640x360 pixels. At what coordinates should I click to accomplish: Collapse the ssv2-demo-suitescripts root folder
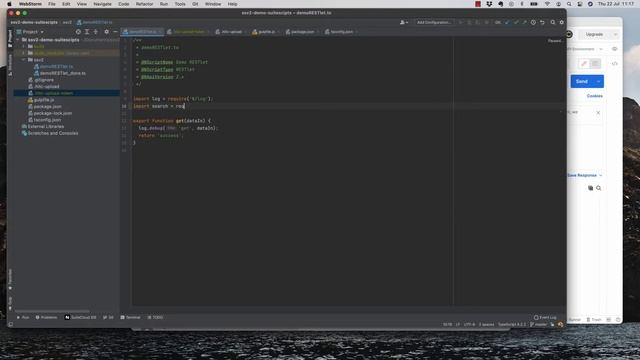click(18, 40)
